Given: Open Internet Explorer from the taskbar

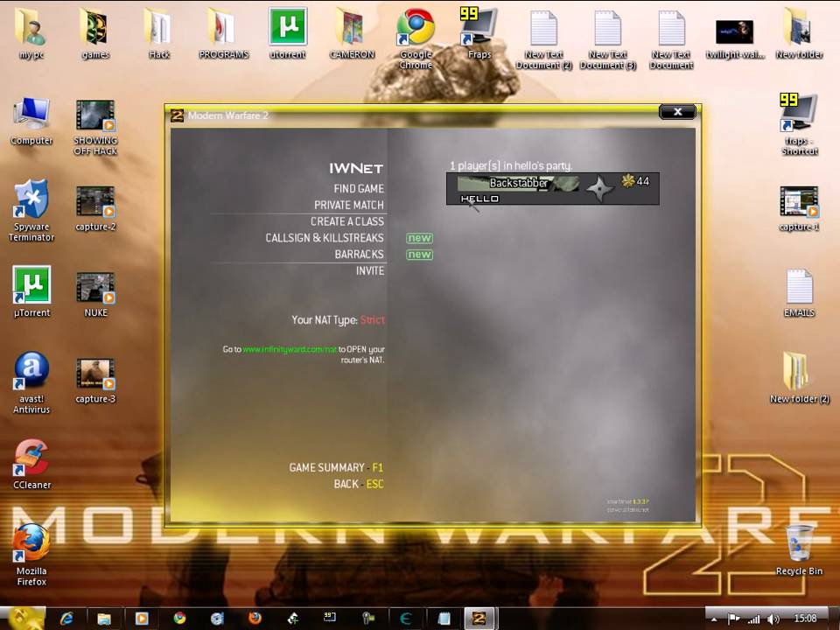Looking at the screenshot, I should (x=66, y=619).
